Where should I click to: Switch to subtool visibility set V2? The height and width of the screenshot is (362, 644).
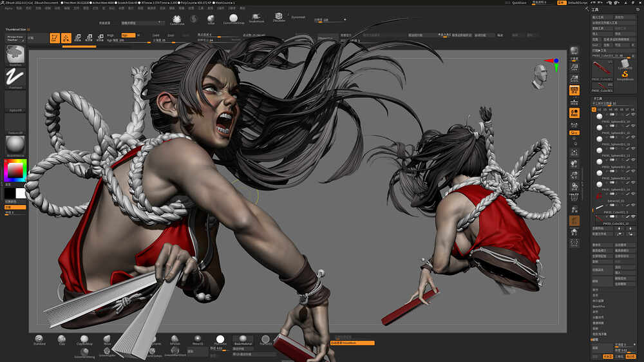(x=599, y=110)
